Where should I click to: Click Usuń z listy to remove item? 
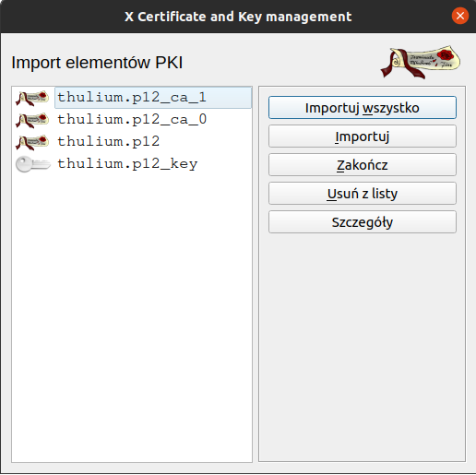pos(363,194)
